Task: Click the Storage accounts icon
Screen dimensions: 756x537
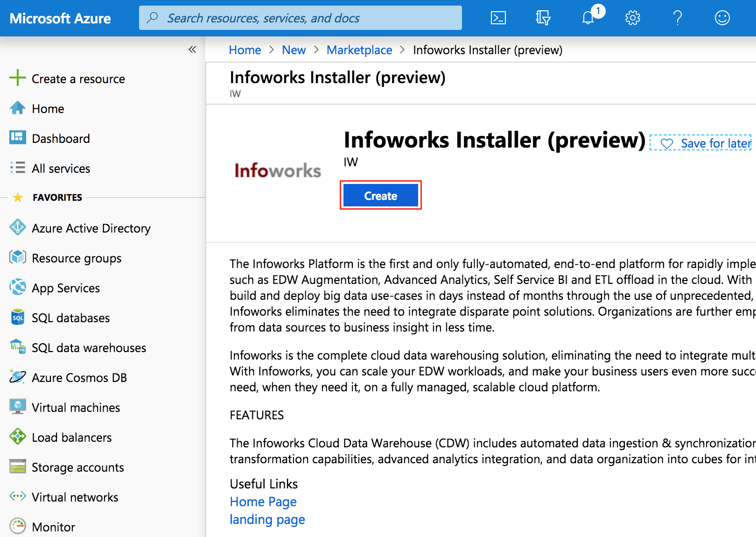Action: [18, 466]
